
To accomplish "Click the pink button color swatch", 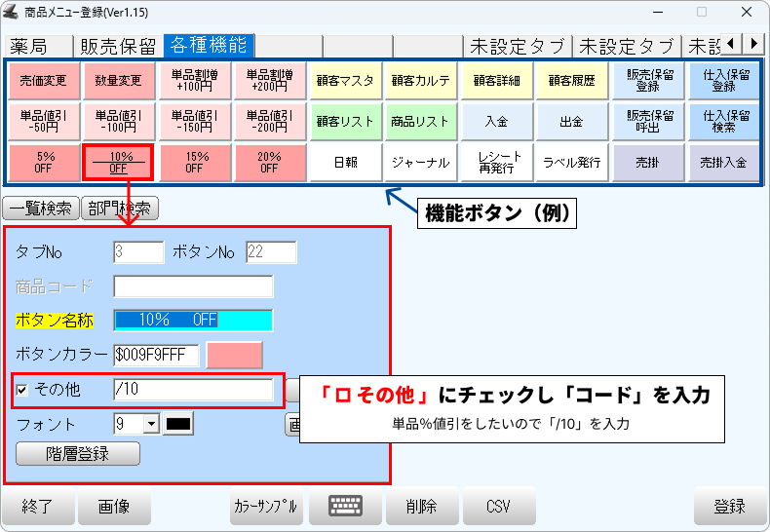I will 234,355.
